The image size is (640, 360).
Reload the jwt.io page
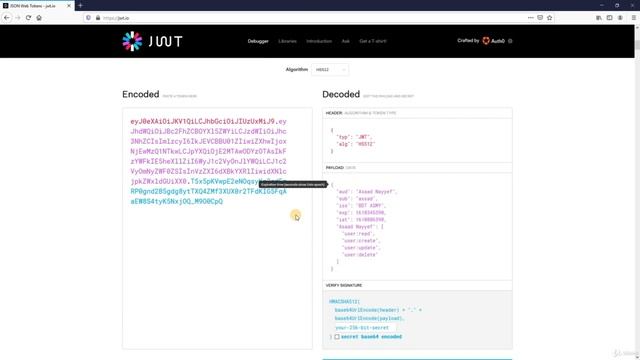28,18
